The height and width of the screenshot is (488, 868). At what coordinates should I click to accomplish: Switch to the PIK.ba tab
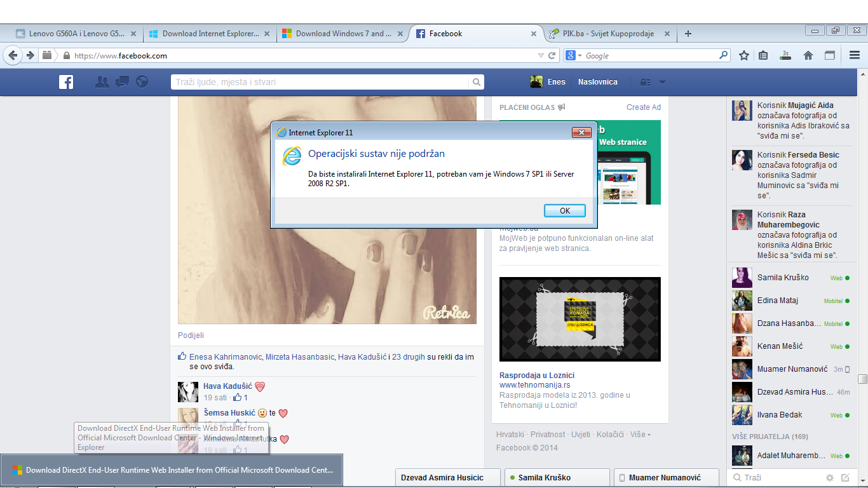tap(609, 34)
